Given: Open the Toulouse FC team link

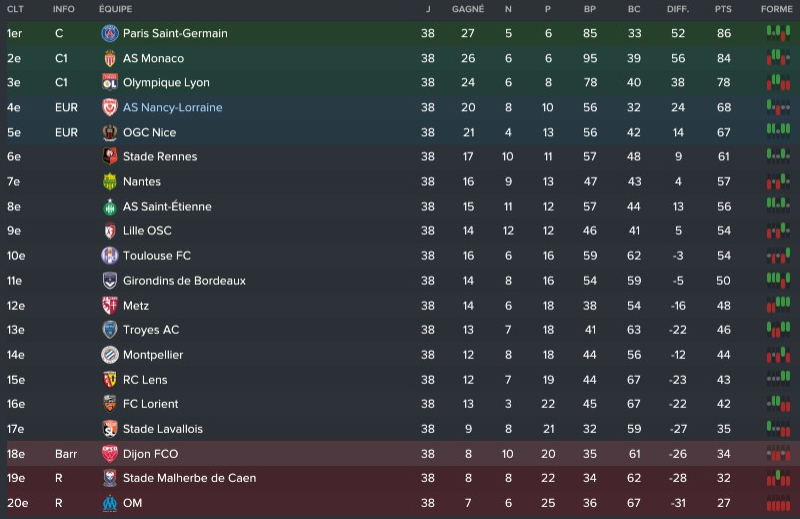Looking at the screenshot, I should 157,256.
